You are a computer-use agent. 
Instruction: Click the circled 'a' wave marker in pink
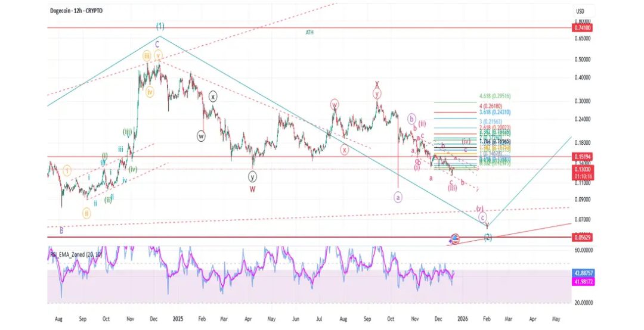point(398,197)
